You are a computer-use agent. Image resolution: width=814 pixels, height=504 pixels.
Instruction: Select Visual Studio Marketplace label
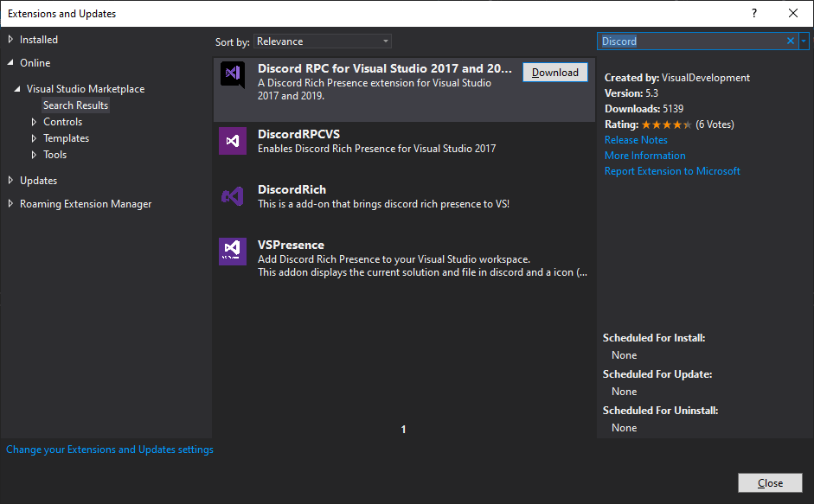(86, 89)
